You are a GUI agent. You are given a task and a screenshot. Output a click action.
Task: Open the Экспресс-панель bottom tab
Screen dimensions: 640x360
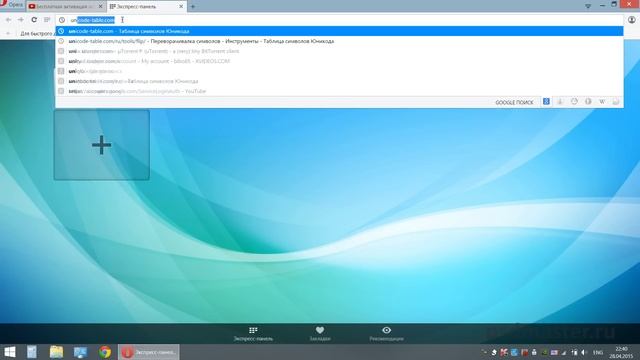(253, 333)
